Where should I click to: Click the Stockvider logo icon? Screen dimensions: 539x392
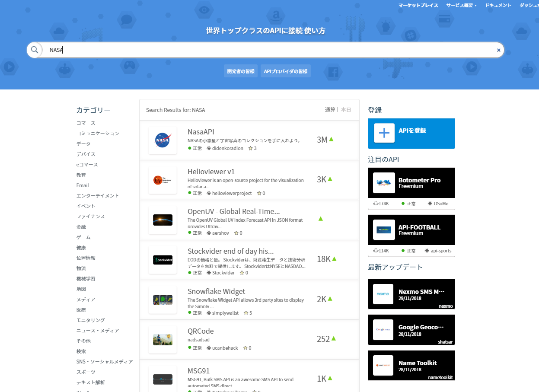pyautogui.click(x=163, y=260)
